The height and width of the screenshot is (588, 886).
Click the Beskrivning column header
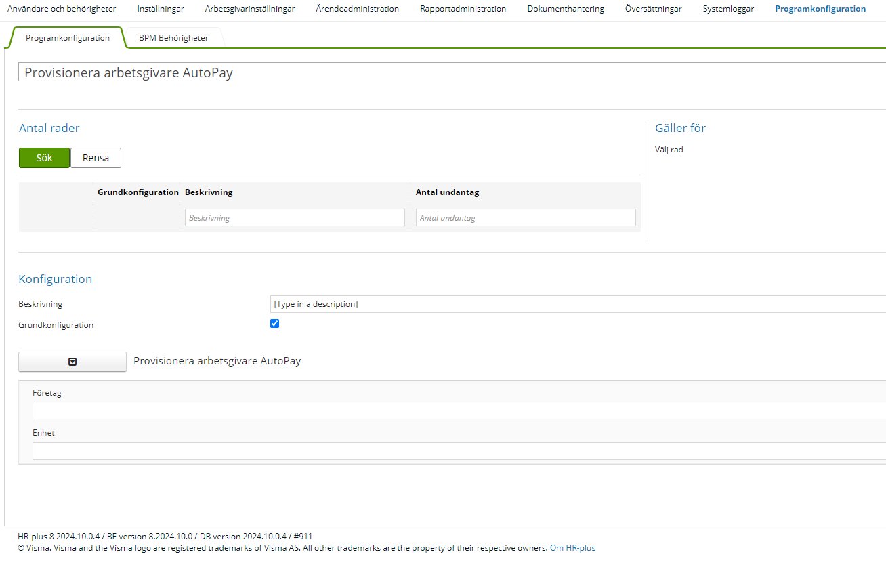[x=209, y=192]
